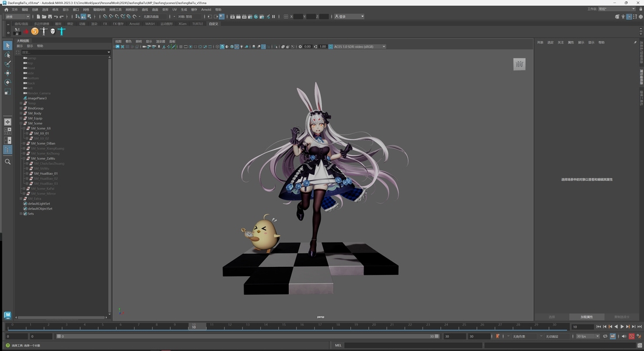Click the Maya M icon at bottom left
This screenshot has height=351, width=644.
pyautogui.click(x=8, y=315)
